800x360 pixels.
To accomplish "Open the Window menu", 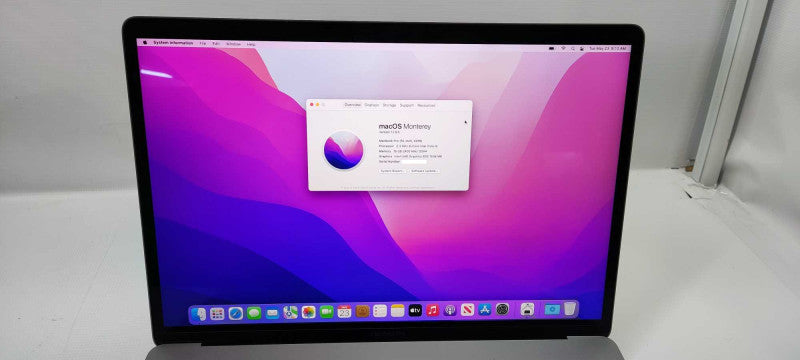I will [233, 44].
